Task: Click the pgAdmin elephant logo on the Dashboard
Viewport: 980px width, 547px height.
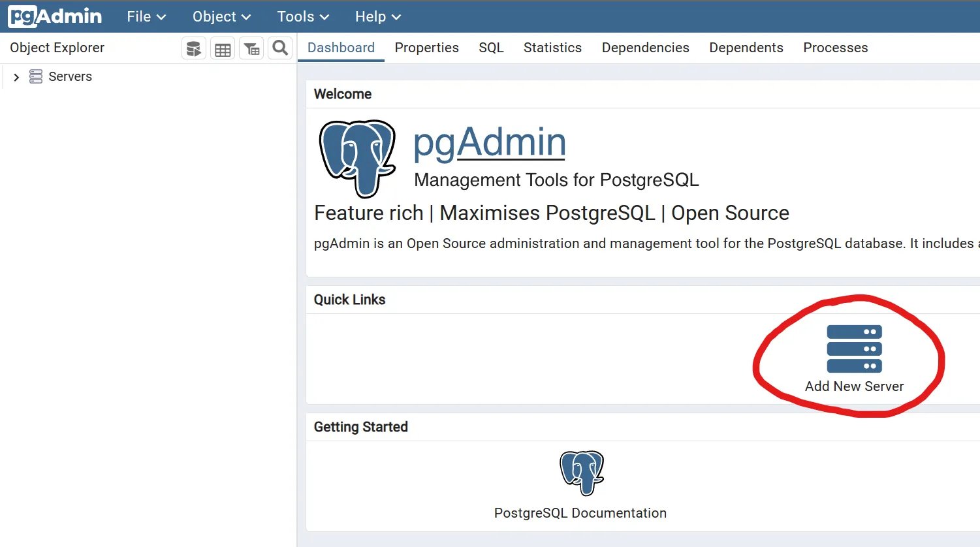Action: [357, 157]
